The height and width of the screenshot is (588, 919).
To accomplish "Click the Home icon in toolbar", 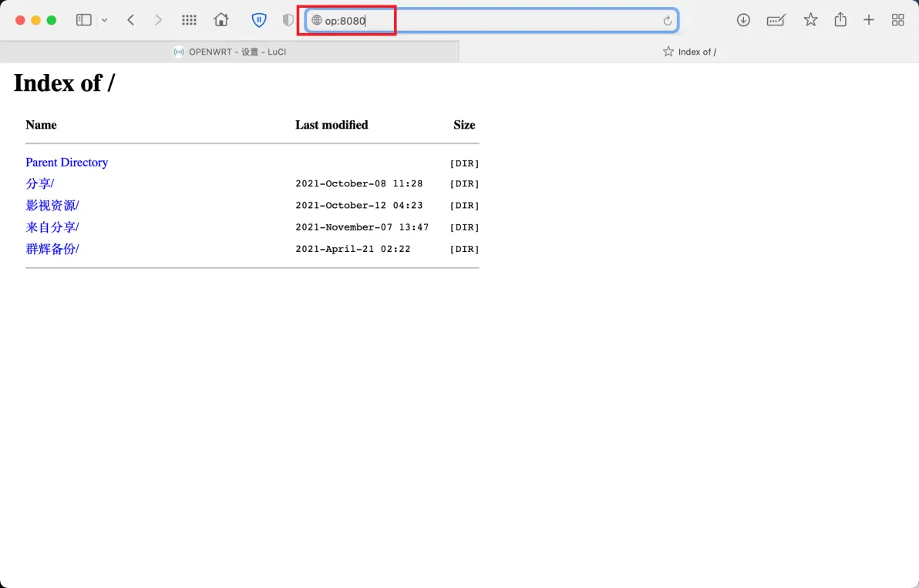I will [x=221, y=20].
